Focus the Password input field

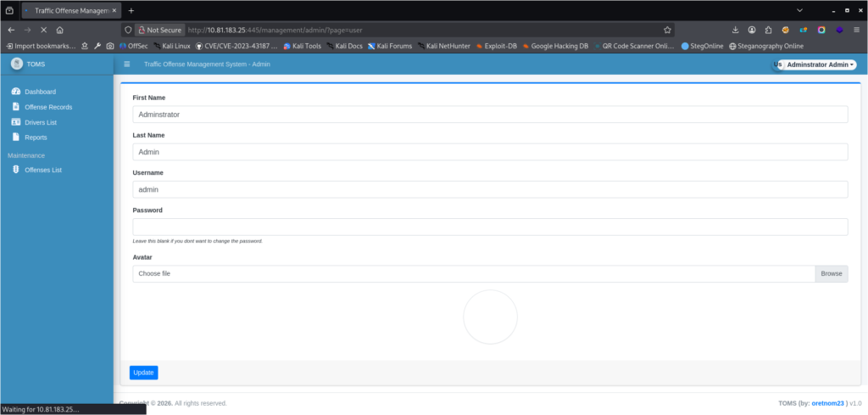pos(490,227)
